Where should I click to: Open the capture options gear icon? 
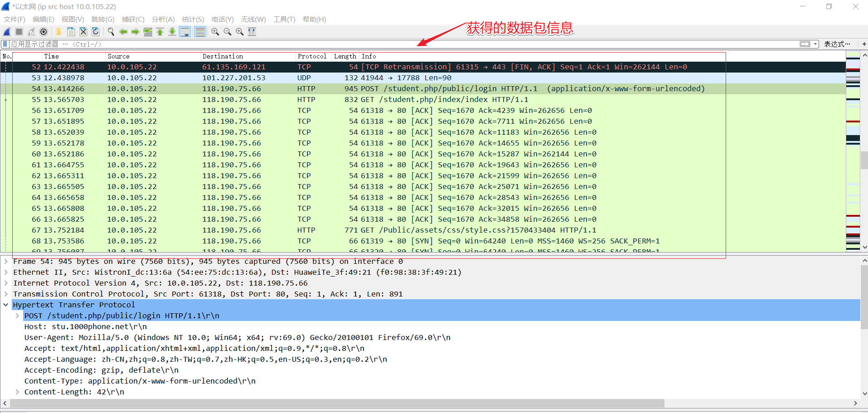44,32
